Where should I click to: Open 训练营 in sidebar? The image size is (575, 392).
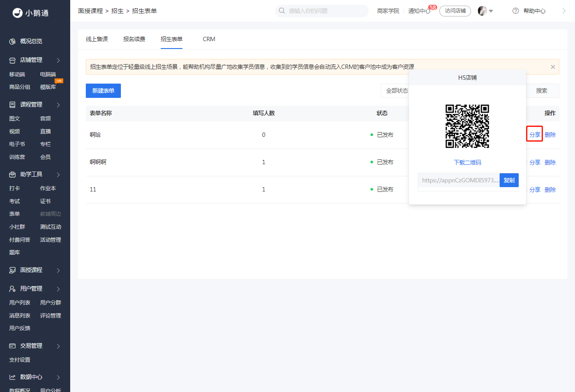pyautogui.click(x=17, y=157)
